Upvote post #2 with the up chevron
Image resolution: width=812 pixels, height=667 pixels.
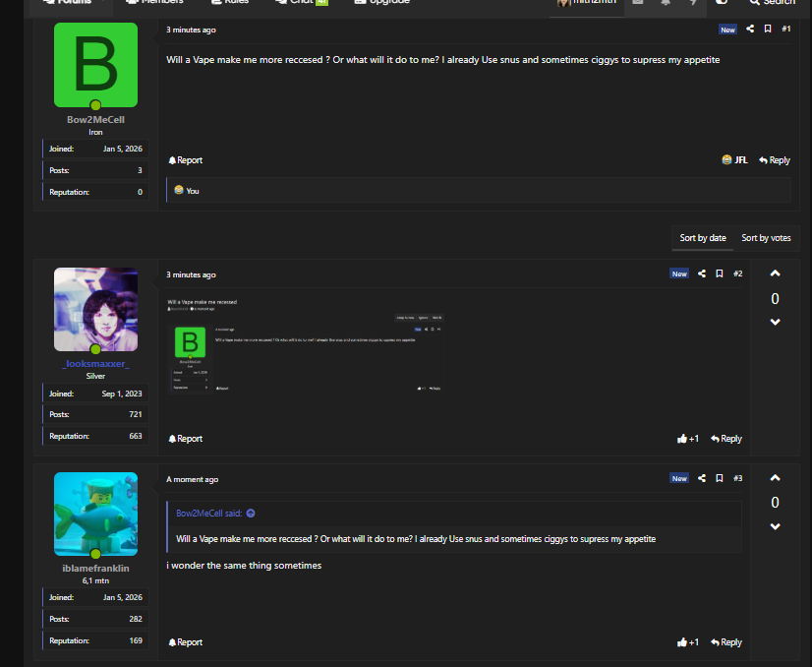775,274
